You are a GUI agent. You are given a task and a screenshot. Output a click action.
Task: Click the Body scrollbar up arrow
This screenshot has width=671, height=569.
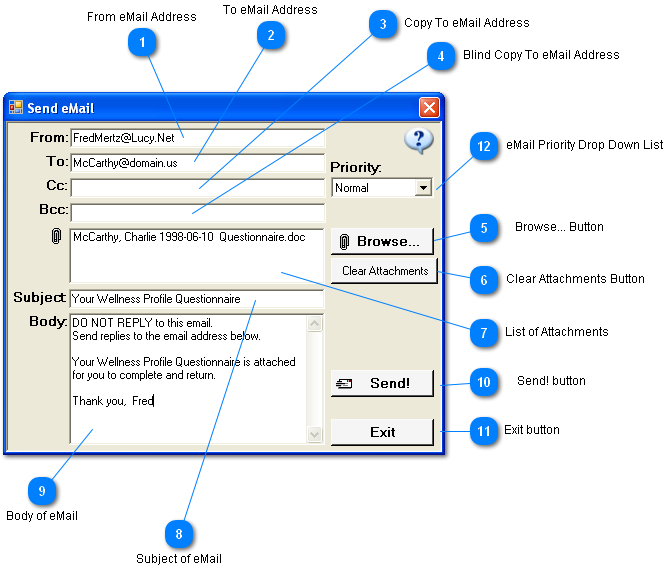point(315,323)
